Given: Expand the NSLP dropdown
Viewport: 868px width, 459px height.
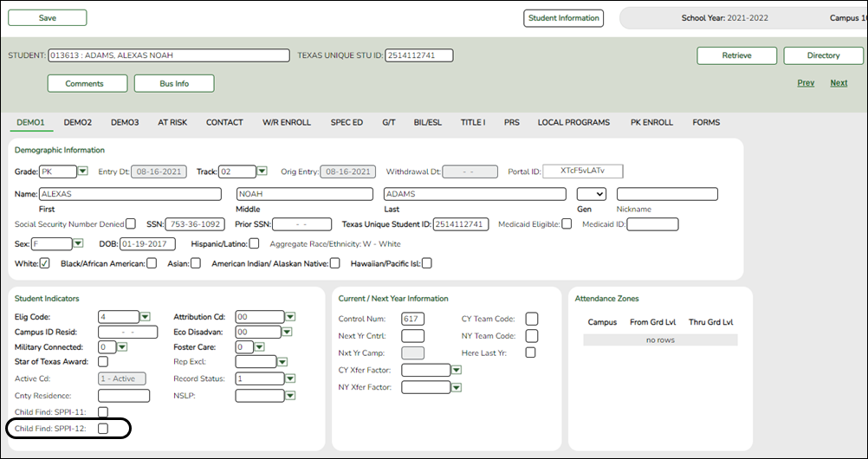Looking at the screenshot, I should (x=290, y=396).
